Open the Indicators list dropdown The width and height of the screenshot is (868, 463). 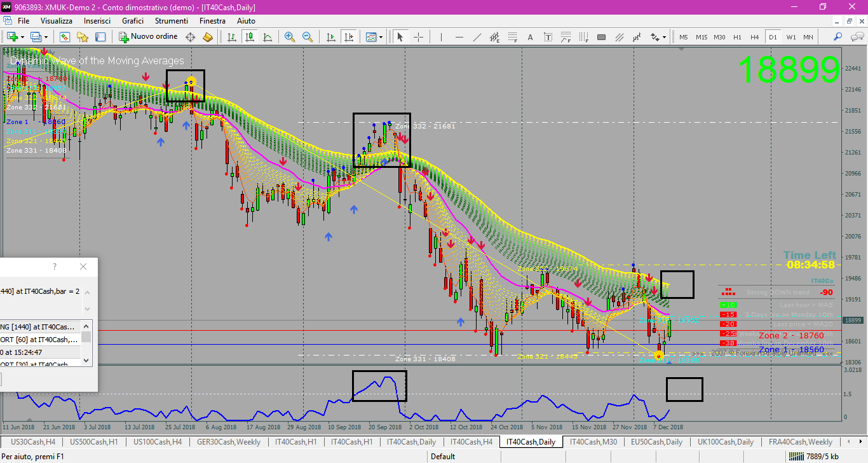pos(374,37)
